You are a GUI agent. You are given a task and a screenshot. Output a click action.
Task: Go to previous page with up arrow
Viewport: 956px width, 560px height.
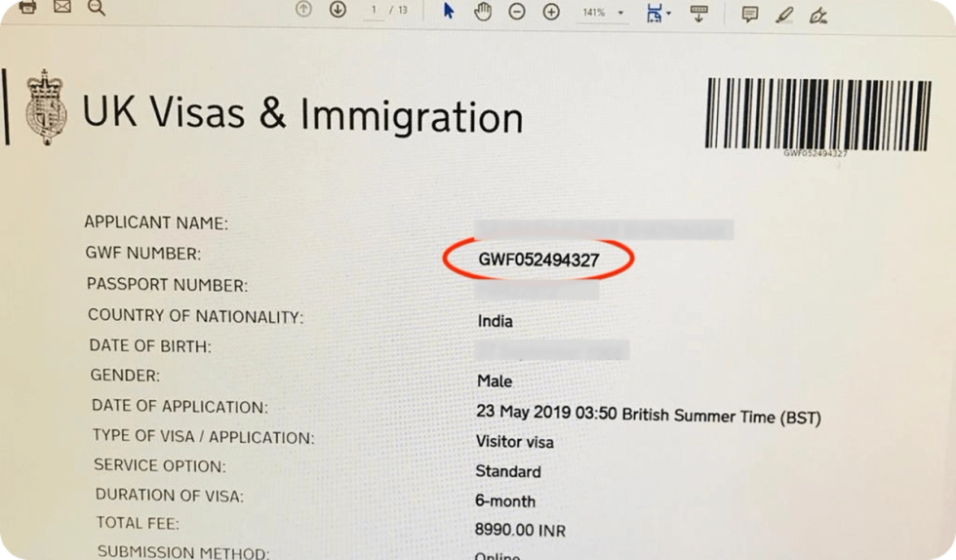303,9
